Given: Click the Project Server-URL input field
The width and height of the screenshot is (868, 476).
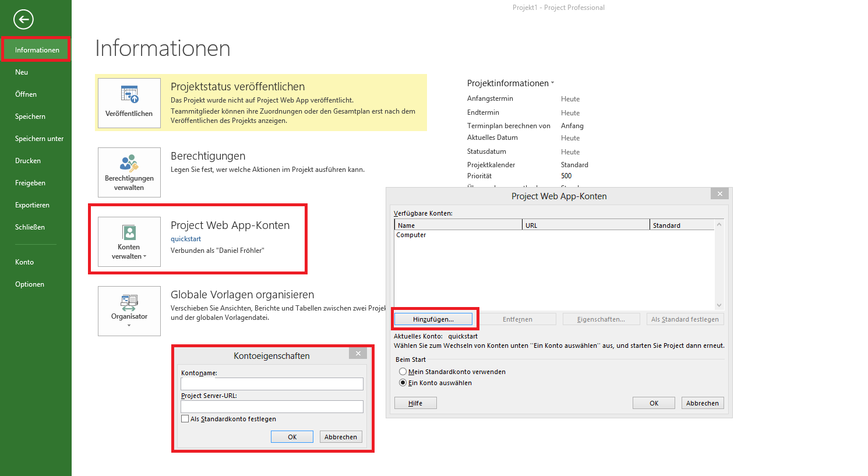Looking at the screenshot, I should point(272,407).
